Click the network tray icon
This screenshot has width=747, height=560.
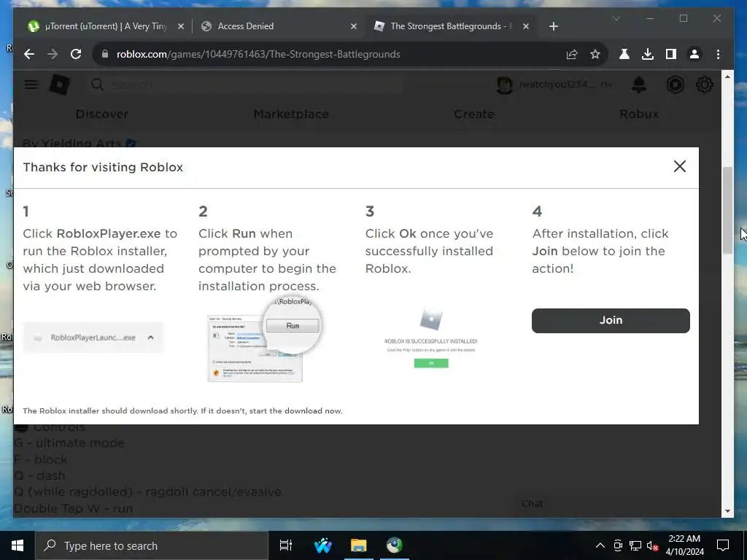[x=635, y=545]
